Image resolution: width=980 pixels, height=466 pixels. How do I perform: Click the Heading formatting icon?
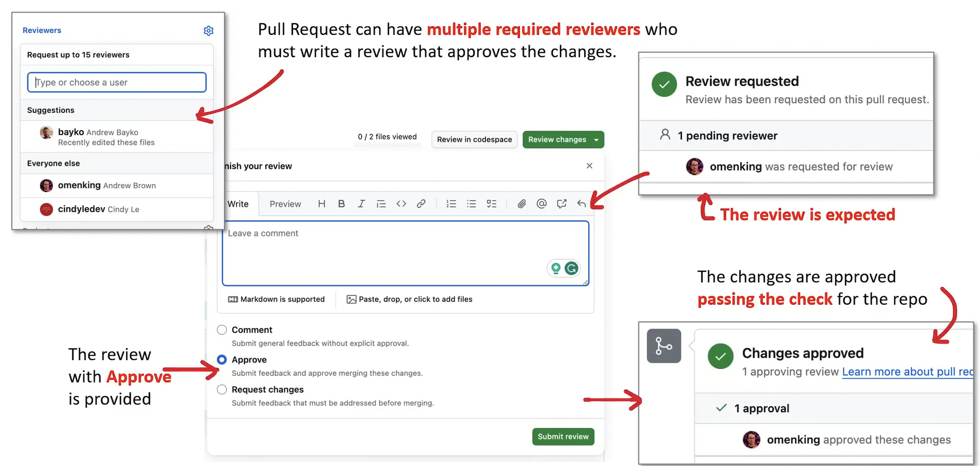pyautogui.click(x=321, y=204)
